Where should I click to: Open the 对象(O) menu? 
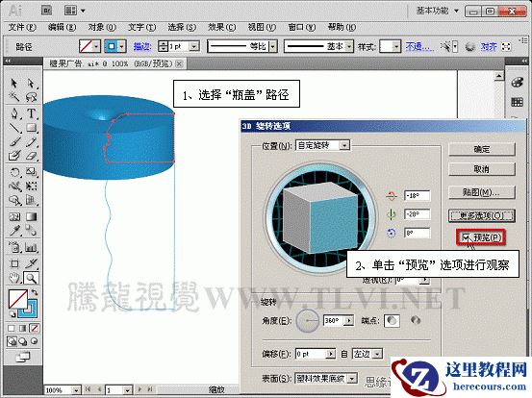click(x=102, y=27)
